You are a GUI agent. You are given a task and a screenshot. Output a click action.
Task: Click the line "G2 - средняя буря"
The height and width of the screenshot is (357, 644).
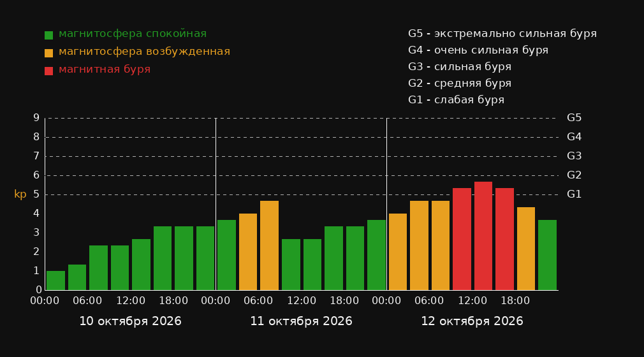pos(460,83)
